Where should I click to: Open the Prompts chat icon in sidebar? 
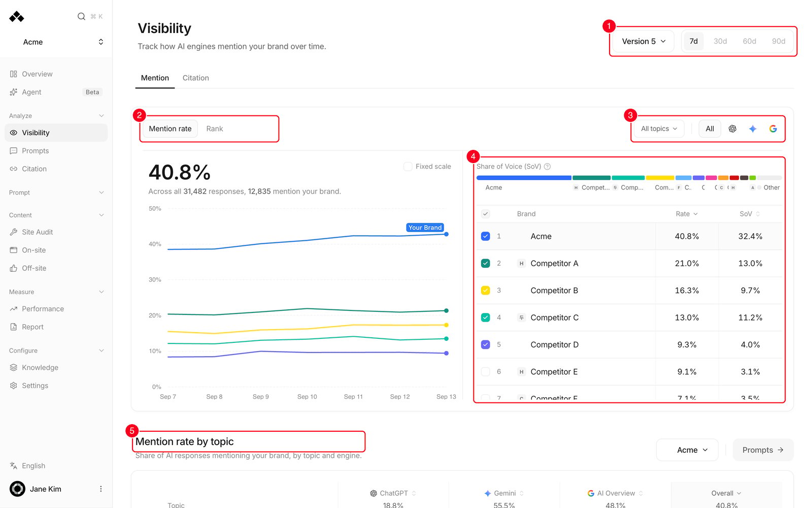pyautogui.click(x=14, y=151)
